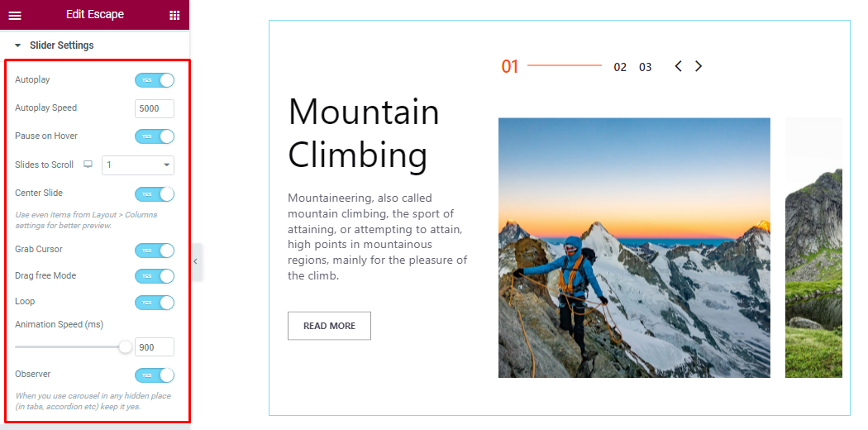Toggle the Autoplay switch
Viewport: 868px width, 430px height.
(155, 80)
